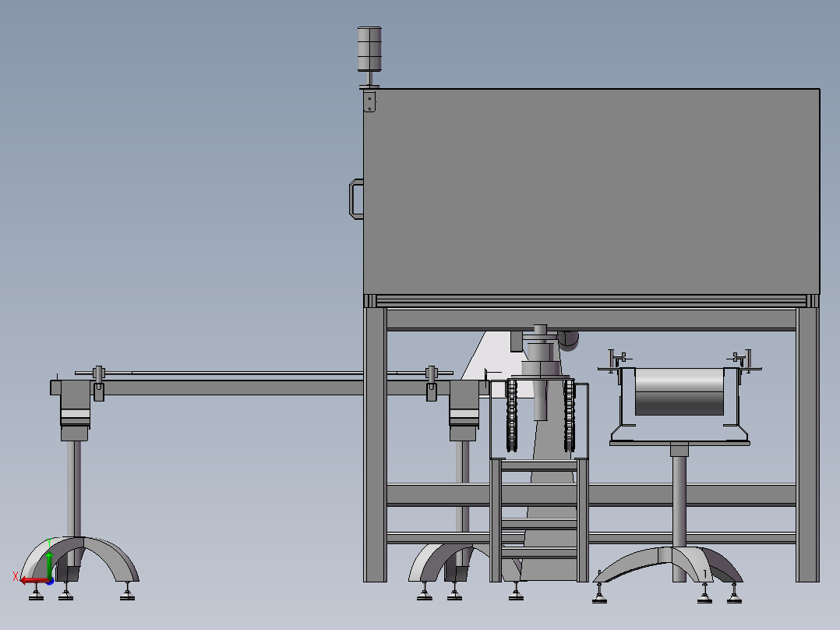
Task: Select the guide rail clamp near the conveyor's outer end
Action: (98, 383)
